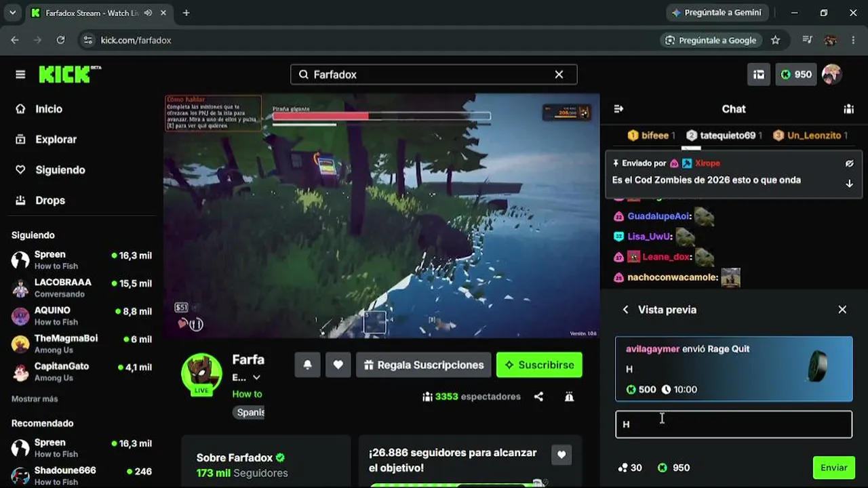The height and width of the screenshot is (488, 868).
Task: Click Regala Suscripciones button
Action: point(424,365)
